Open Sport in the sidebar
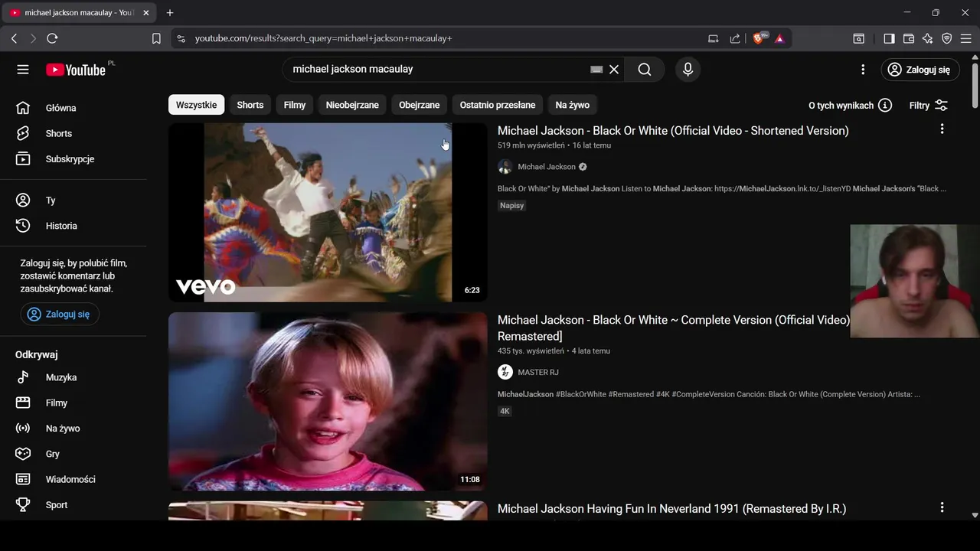This screenshot has width=980, height=551. click(x=73, y=505)
